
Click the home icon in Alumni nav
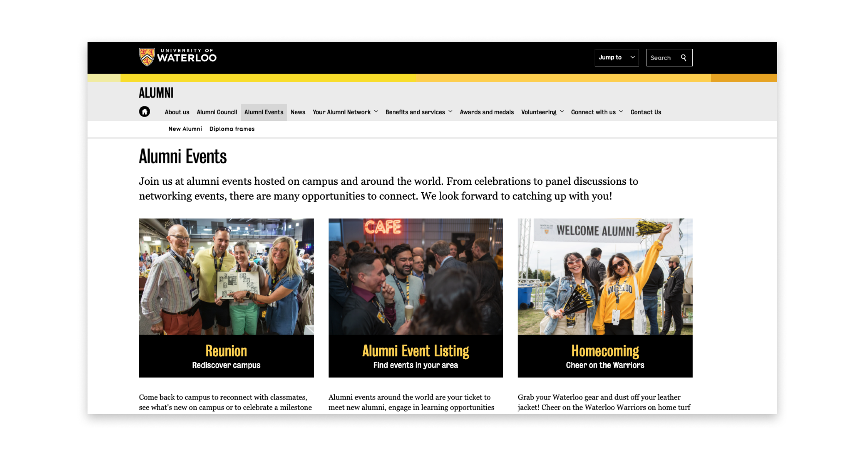point(144,112)
